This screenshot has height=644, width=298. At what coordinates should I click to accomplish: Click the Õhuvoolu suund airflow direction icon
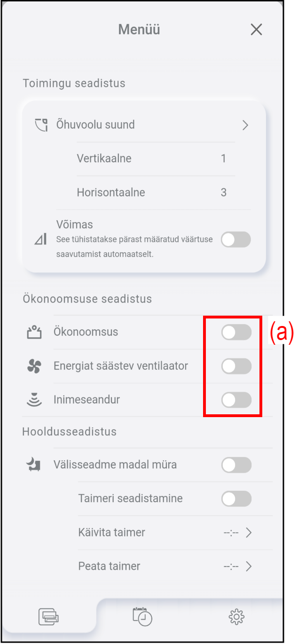[41, 125]
